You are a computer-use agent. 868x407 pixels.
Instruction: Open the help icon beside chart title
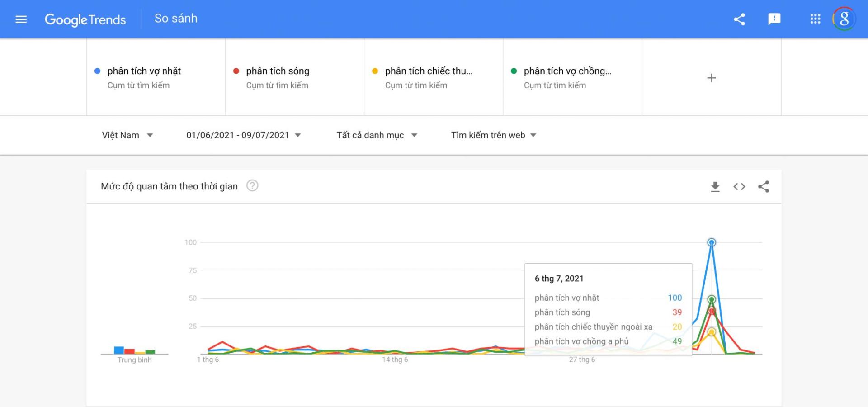coord(252,186)
